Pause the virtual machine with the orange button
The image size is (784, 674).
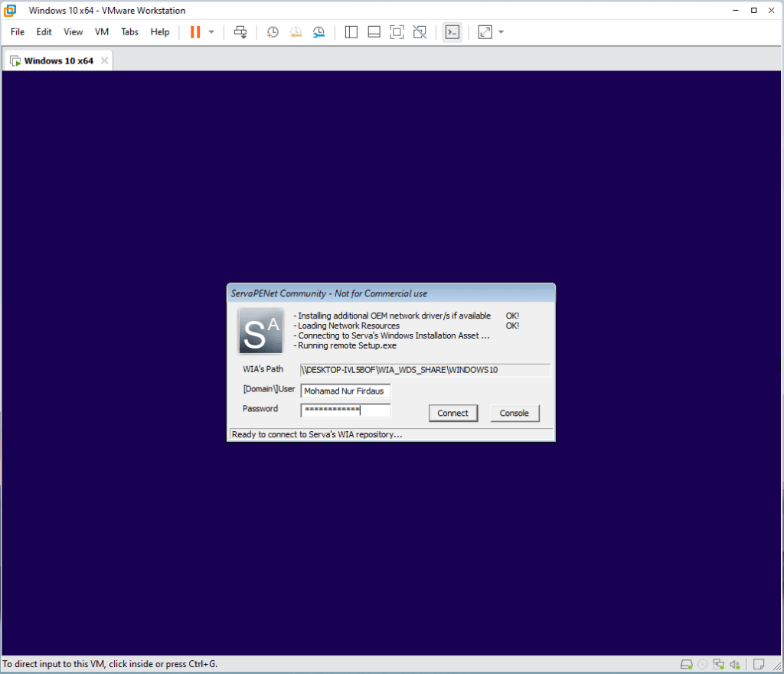coord(195,32)
